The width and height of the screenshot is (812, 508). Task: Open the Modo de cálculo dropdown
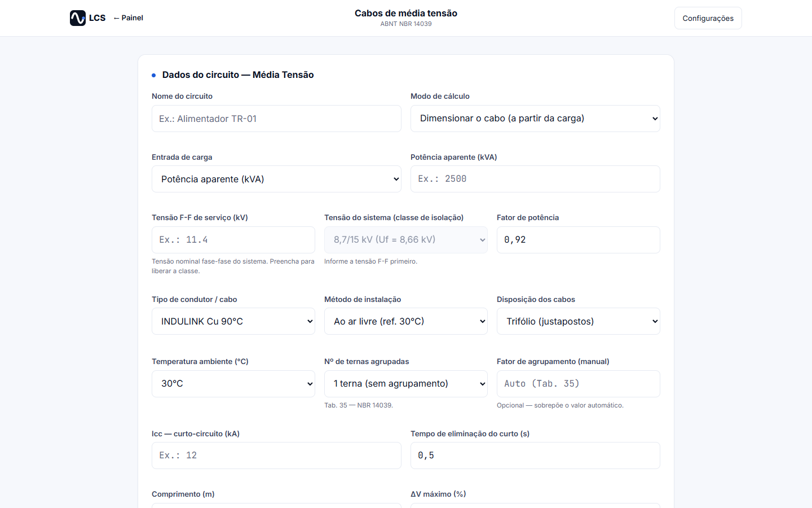[535, 119]
